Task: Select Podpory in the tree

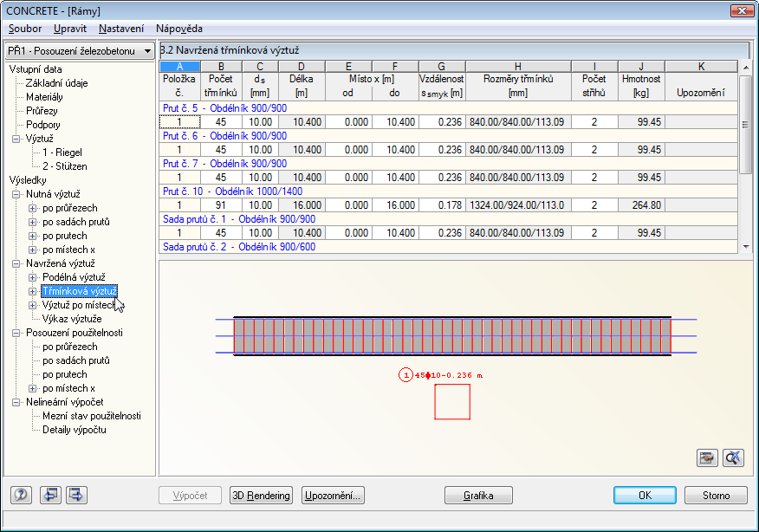Action: [x=43, y=125]
